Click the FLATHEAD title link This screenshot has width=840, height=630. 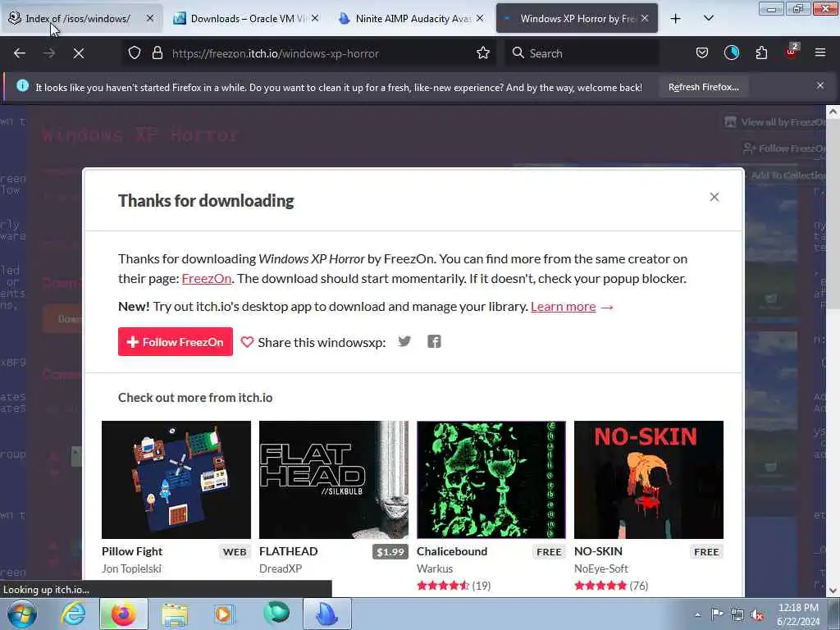(288, 551)
